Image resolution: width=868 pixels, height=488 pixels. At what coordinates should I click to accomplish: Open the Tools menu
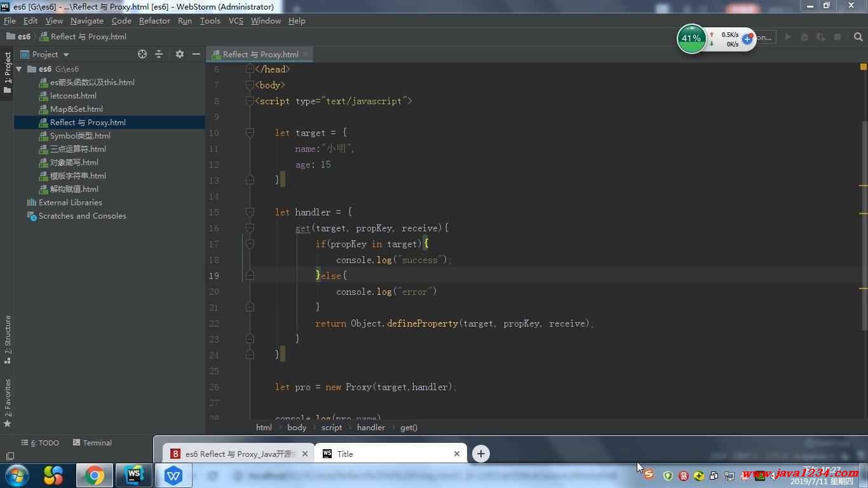coord(210,21)
